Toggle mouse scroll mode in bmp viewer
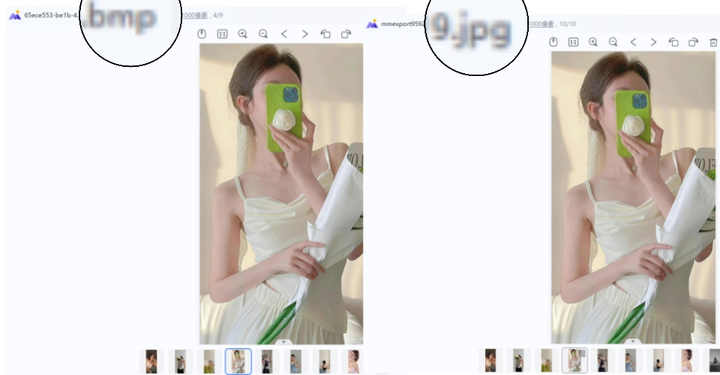The image size is (720, 375). click(202, 34)
